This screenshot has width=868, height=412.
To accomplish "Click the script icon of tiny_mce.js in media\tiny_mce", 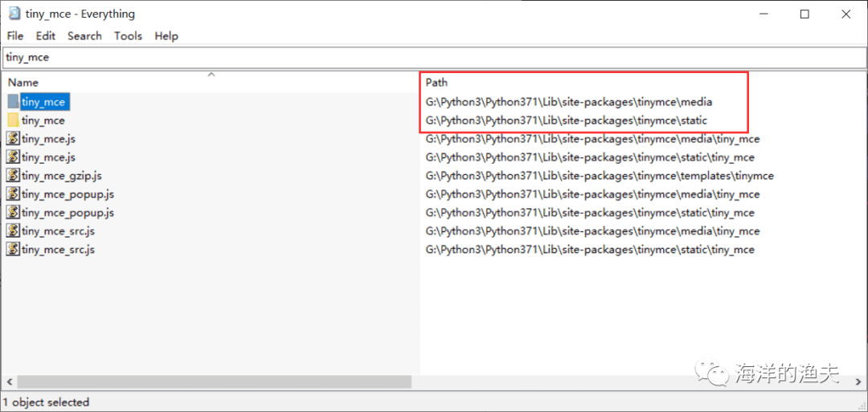I will (14, 139).
